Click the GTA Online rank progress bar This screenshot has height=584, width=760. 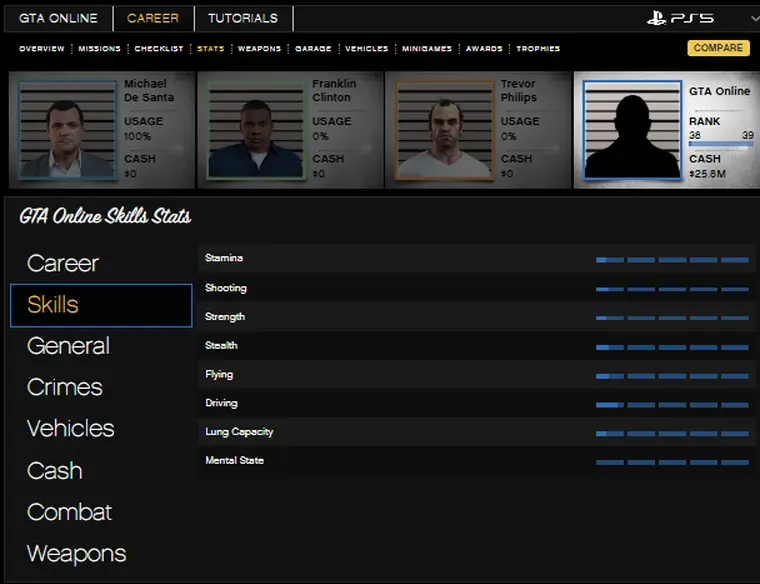tap(720, 145)
